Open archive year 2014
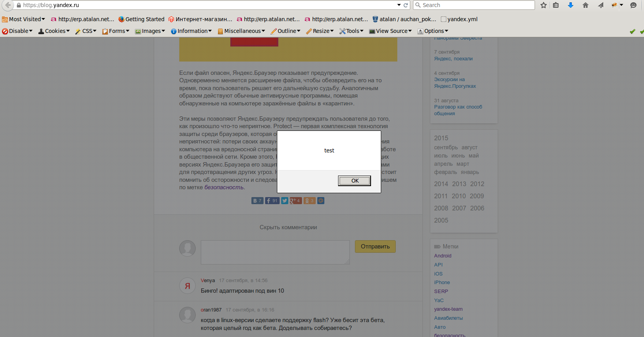 [x=441, y=184]
